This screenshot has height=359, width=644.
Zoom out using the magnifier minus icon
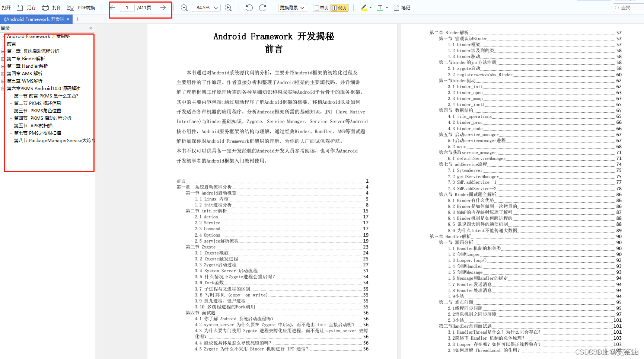[x=184, y=7]
